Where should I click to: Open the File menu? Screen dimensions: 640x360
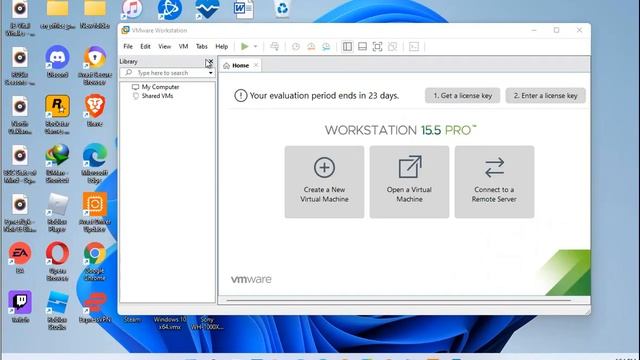[x=128, y=47]
